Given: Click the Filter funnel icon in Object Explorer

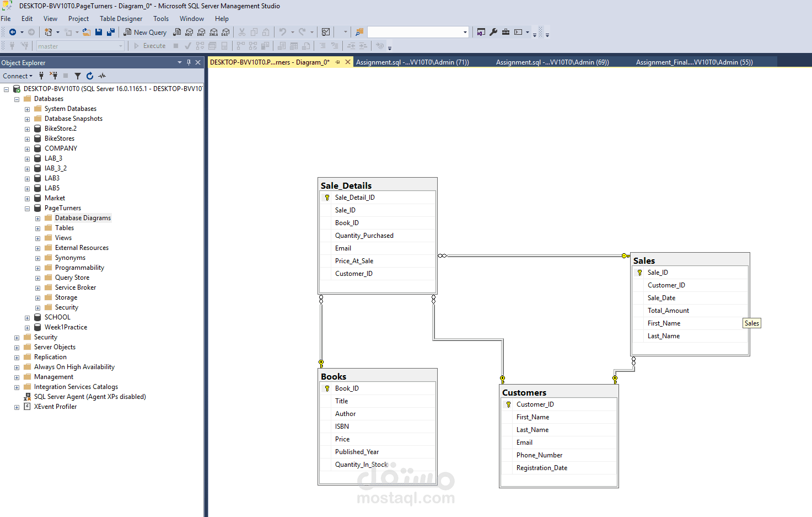Looking at the screenshot, I should [x=78, y=76].
